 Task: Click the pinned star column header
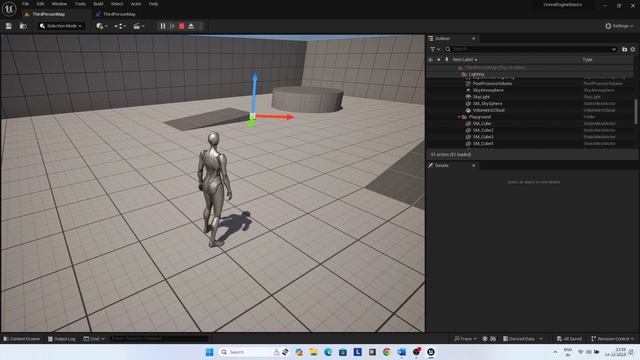pyautogui.click(x=438, y=60)
